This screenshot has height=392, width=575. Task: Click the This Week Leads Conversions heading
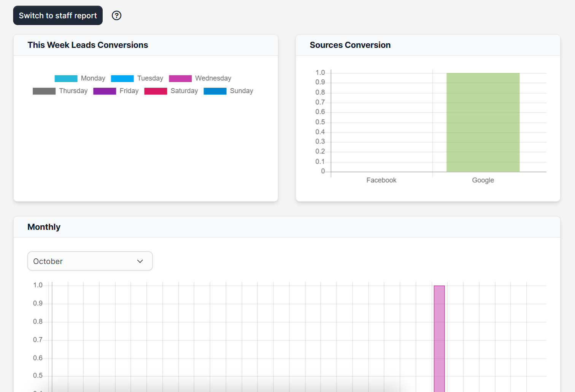pyautogui.click(x=88, y=45)
